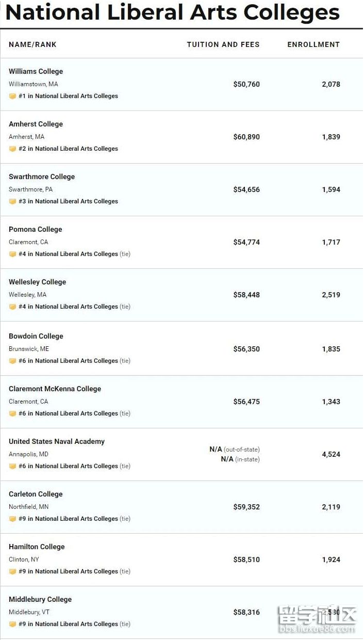Open the Carleton College entry
This screenshot has height=640, width=364.
click(36, 494)
